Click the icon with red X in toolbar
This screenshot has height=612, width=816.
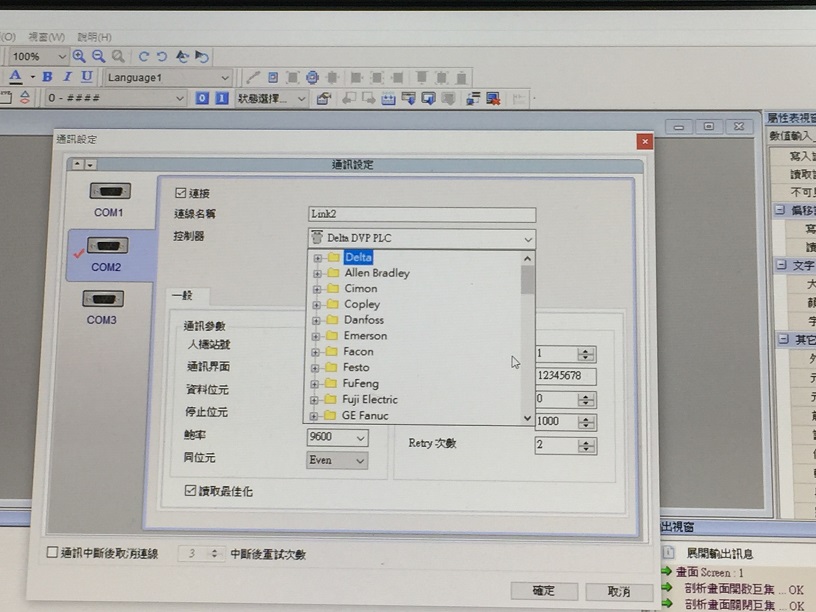[x=493, y=98]
